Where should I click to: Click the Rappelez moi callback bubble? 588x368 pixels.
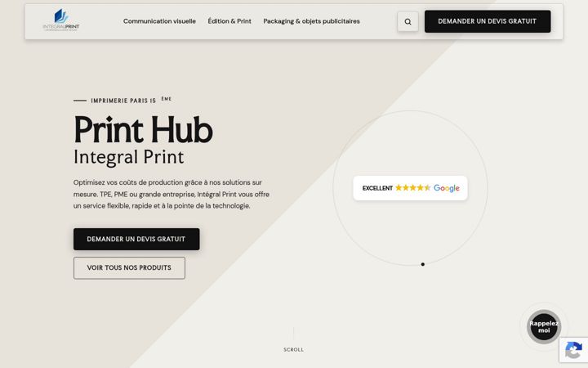point(544,326)
